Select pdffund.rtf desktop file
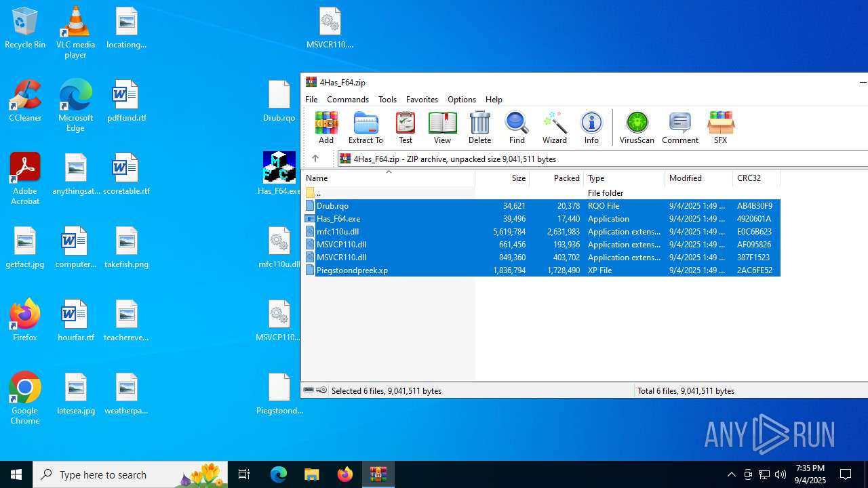Viewport: 868px width, 488px height. pyautogui.click(x=126, y=101)
